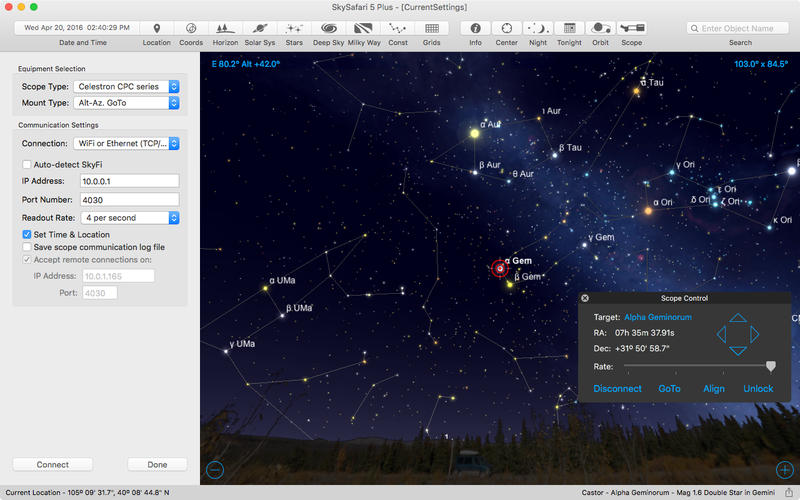Screen dimensions: 800x500
Task: Click the Castor description in status bar
Action: [678, 493]
